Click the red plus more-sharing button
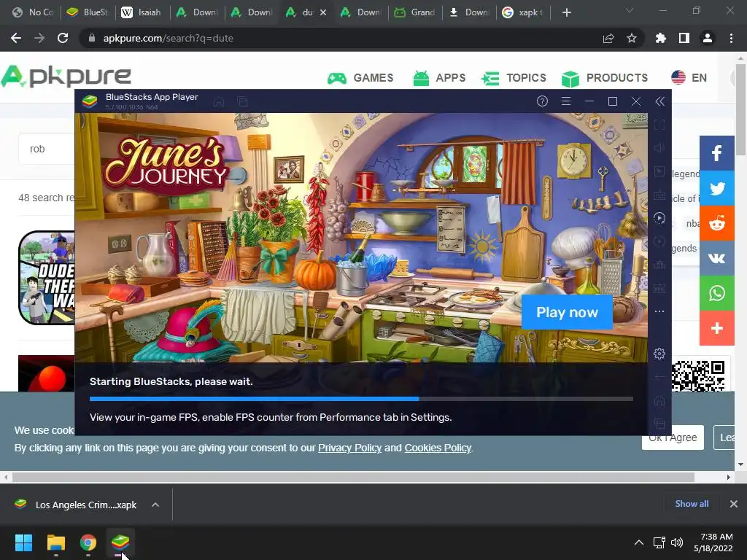The image size is (747, 560). pos(716,328)
